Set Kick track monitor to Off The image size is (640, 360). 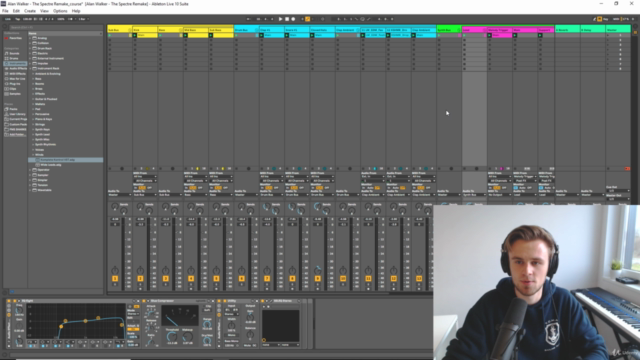149,188
